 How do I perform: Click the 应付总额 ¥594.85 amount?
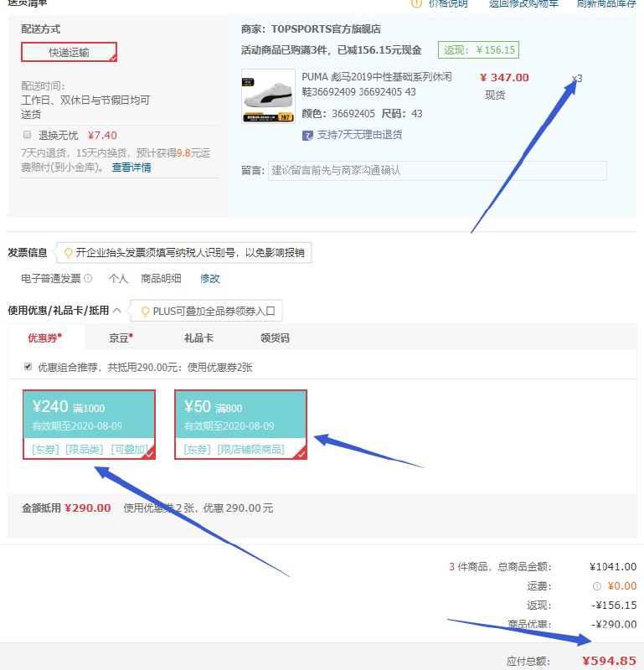click(x=609, y=661)
